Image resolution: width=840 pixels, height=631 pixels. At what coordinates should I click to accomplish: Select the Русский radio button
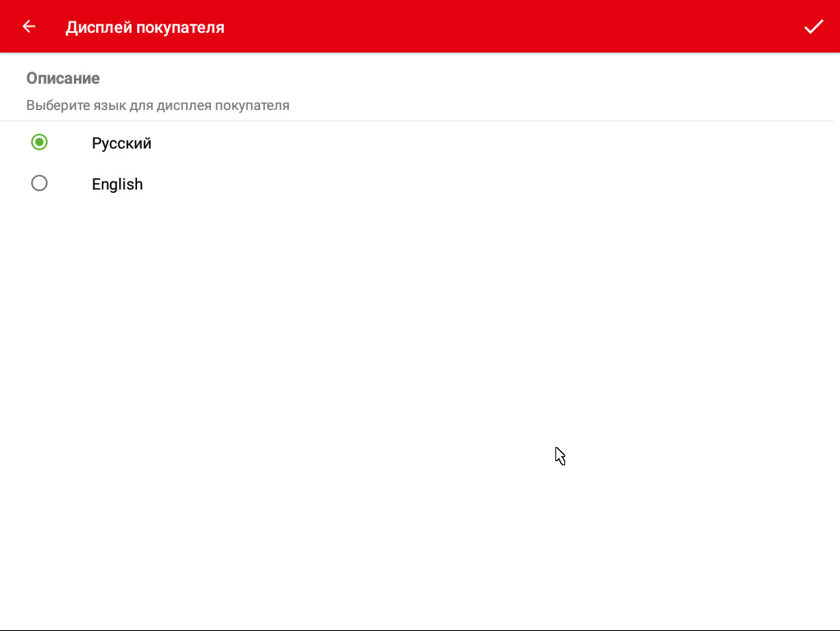click(x=39, y=143)
